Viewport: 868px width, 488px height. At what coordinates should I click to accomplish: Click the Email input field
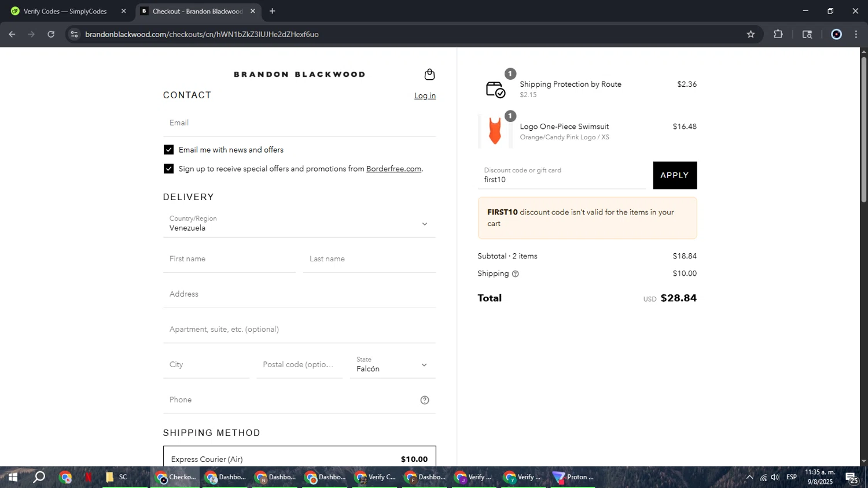pos(299,123)
